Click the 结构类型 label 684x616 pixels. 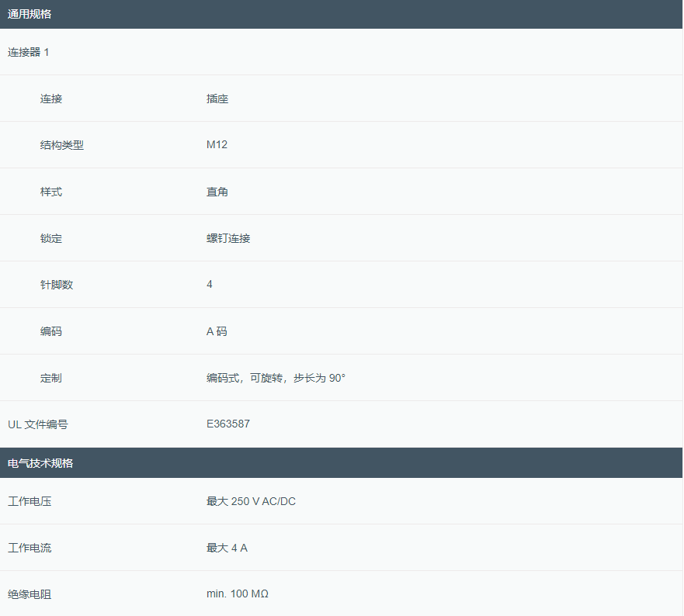click(62, 145)
